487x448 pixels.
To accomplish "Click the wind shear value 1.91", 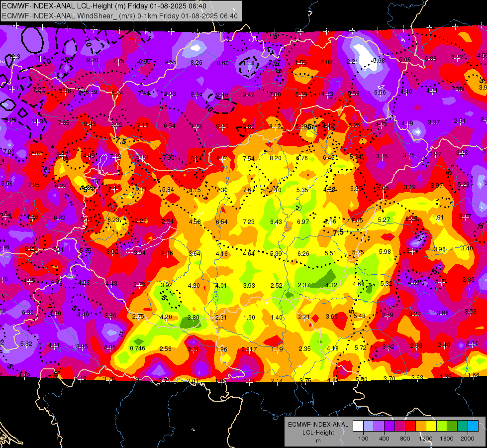I will [438, 217].
